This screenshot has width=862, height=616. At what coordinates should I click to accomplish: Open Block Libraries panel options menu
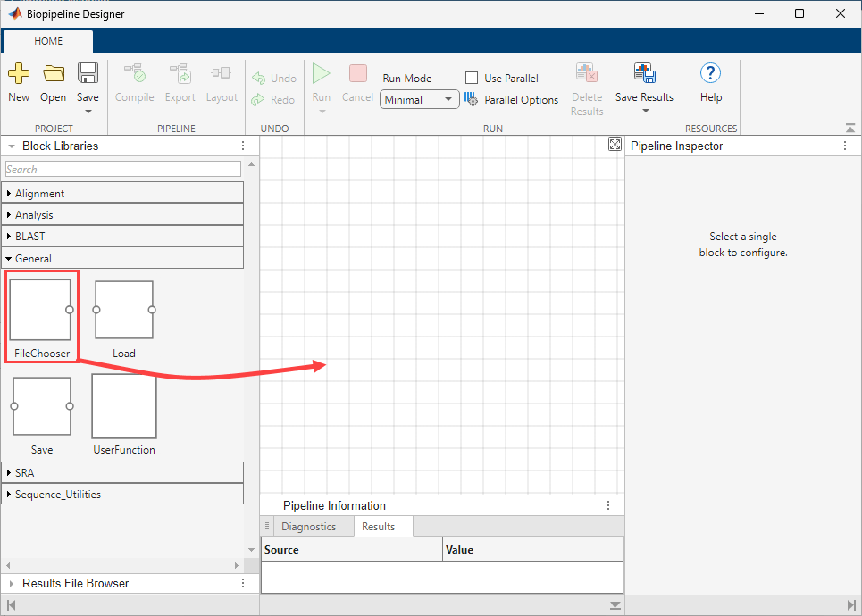pyautogui.click(x=243, y=146)
